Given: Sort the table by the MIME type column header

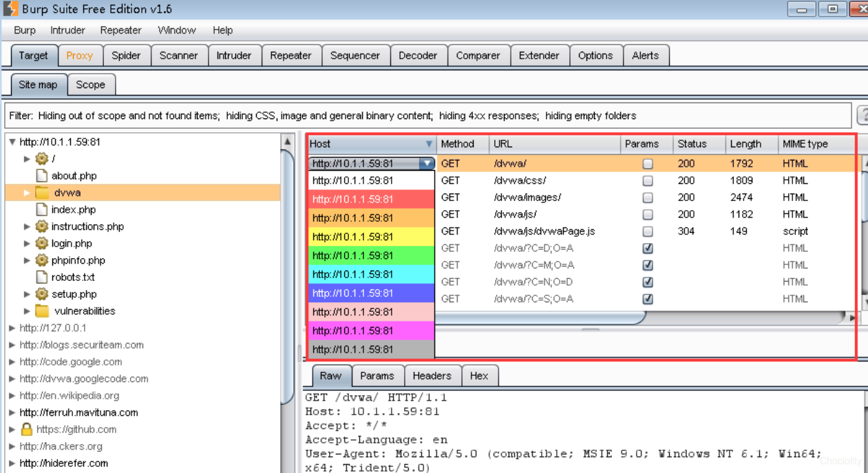Looking at the screenshot, I should click(816, 144).
